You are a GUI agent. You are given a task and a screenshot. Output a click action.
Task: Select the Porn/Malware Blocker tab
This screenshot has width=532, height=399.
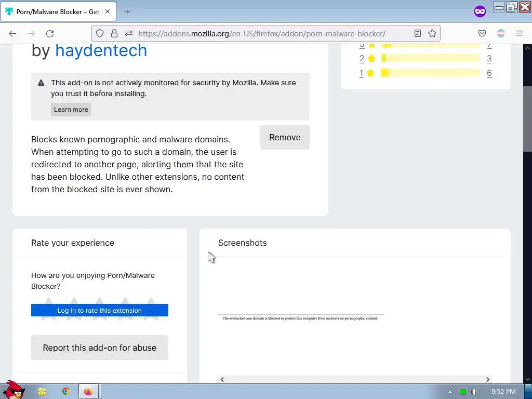pos(58,11)
